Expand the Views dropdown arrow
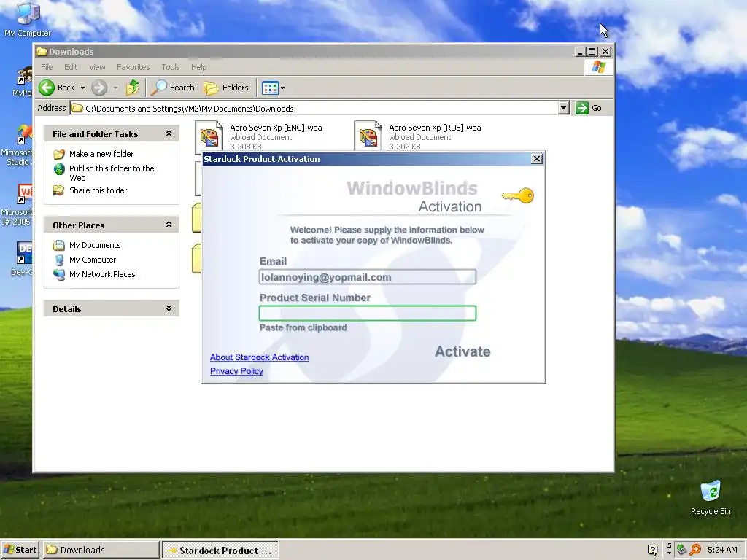 tap(282, 87)
